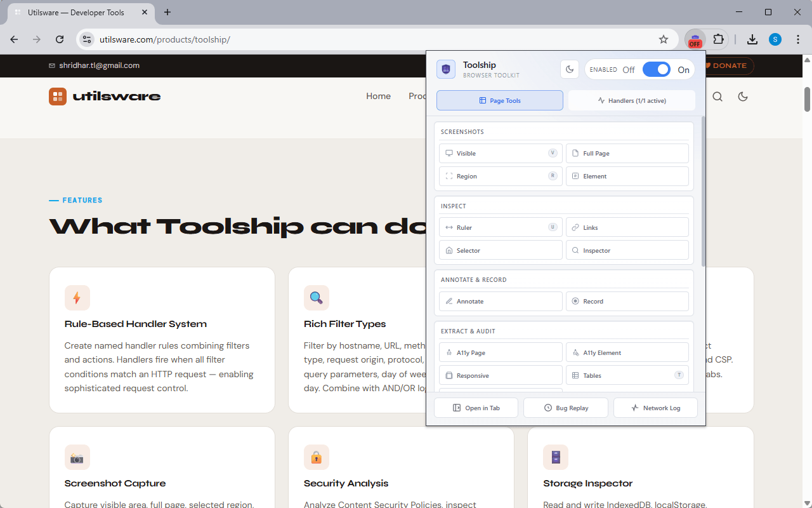Open the Responsive audit tool
812x508 pixels.
pos(500,375)
